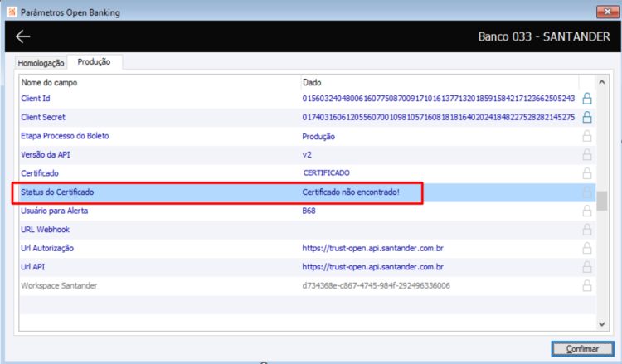
Task: Click the Client Id value starting 0156032
Action: [x=439, y=99]
